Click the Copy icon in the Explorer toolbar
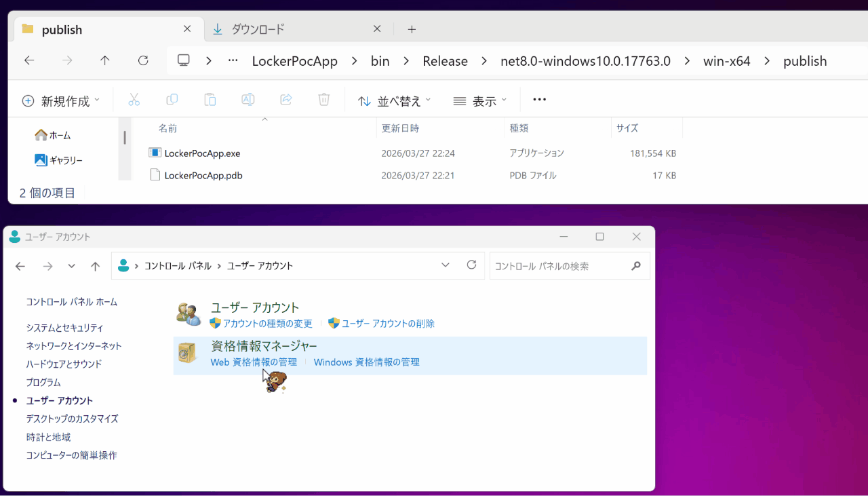 pyautogui.click(x=172, y=99)
